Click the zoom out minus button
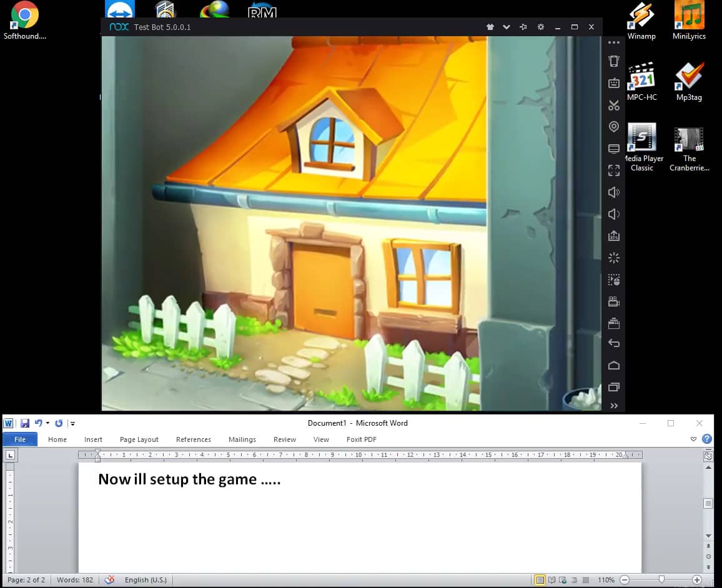722x588 pixels. point(625,580)
